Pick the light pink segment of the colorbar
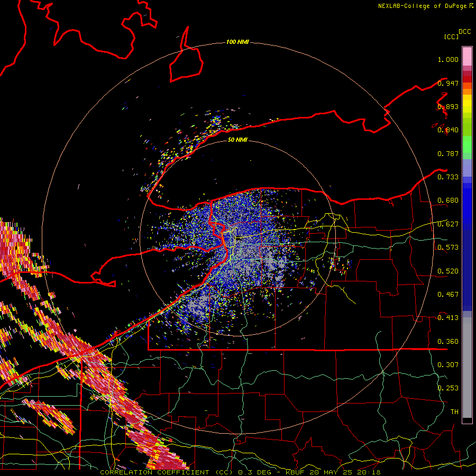Viewport: 476px width, 476px height. coord(467,56)
